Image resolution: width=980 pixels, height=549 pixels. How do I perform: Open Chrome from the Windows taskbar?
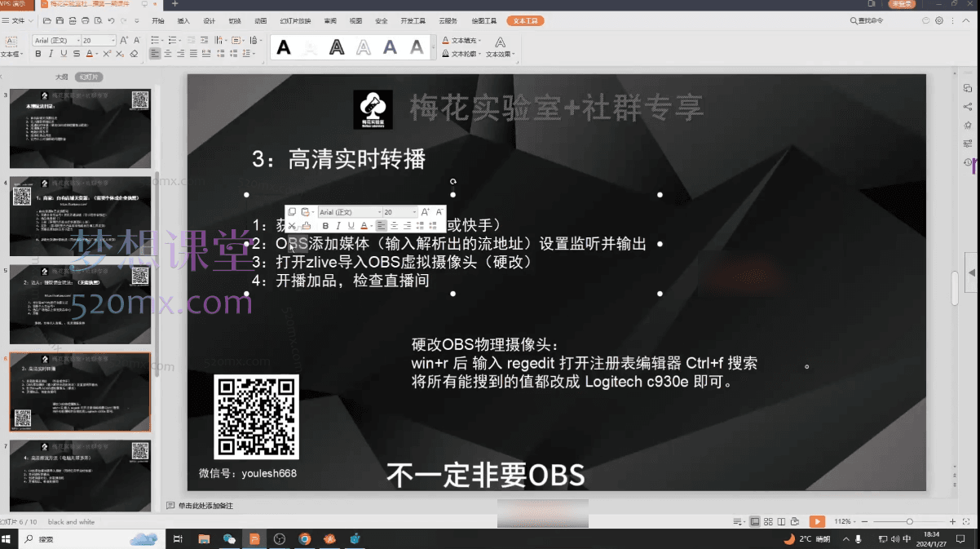click(305, 539)
